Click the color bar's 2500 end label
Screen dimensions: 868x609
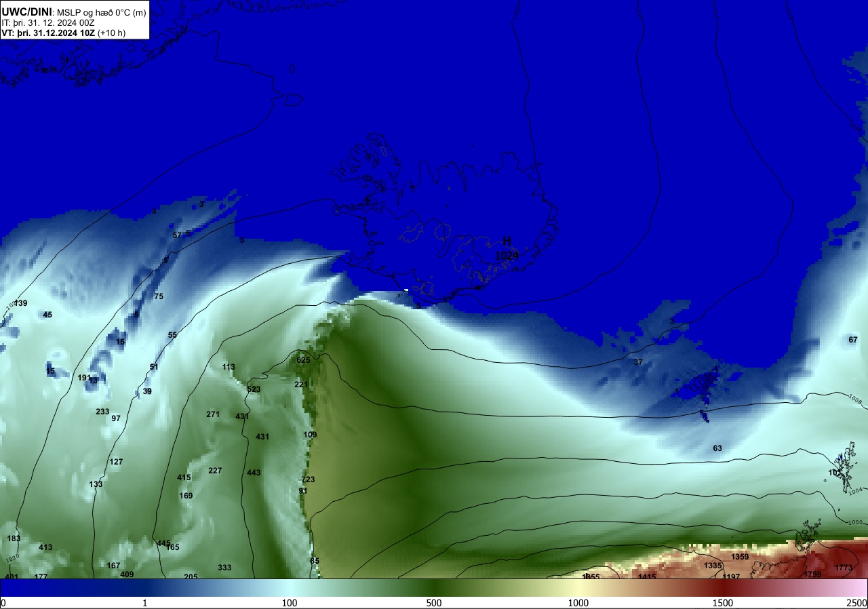click(858, 603)
